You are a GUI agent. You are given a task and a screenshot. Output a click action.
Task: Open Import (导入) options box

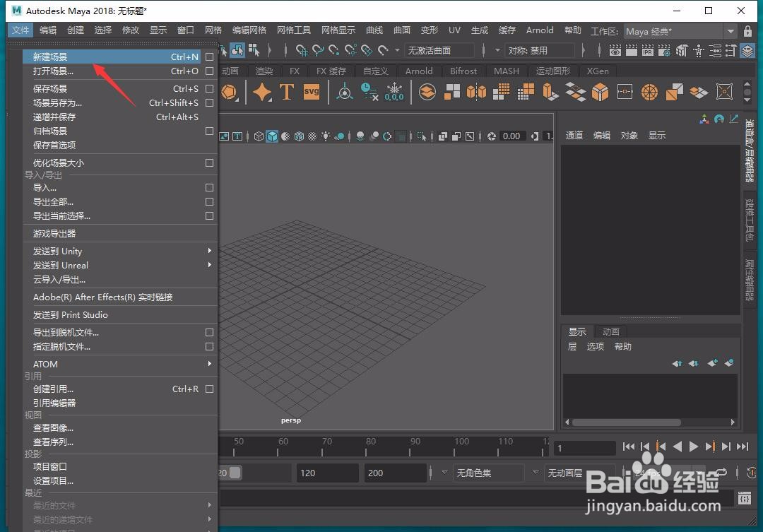[x=209, y=187]
